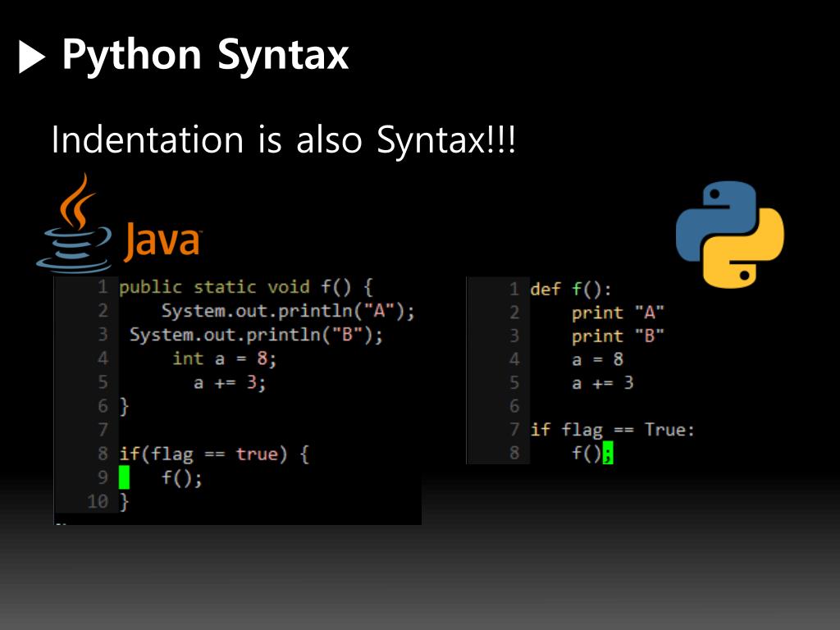This screenshot has width=840, height=630.
Task: Click 'public static void f() {' line
Action: [245, 287]
